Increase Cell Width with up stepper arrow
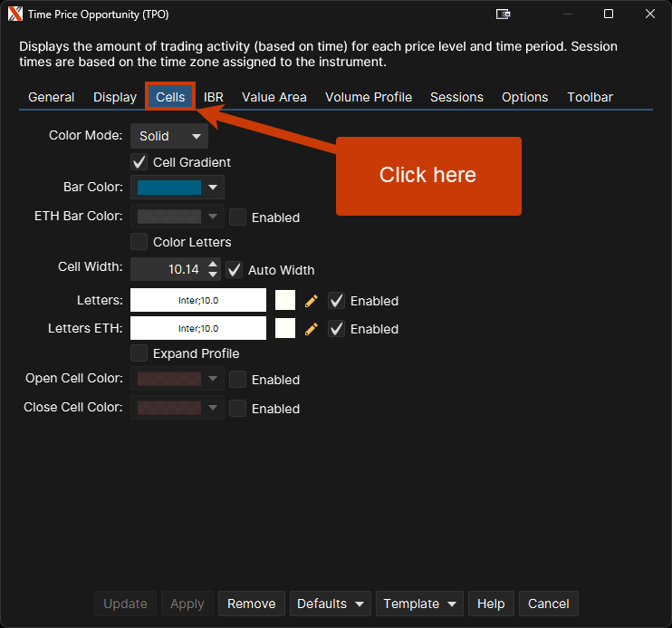Viewport: 672px width, 628px height. click(x=213, y=264)
